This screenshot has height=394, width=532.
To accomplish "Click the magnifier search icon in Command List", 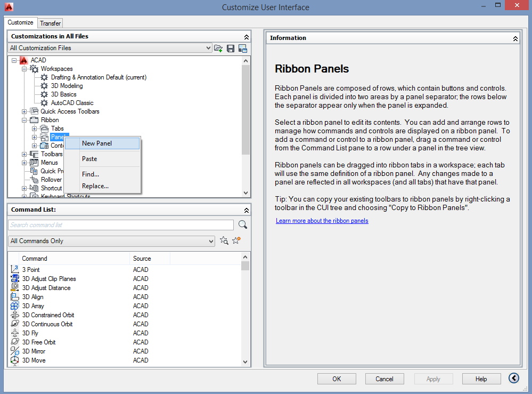I will [243, 225].
